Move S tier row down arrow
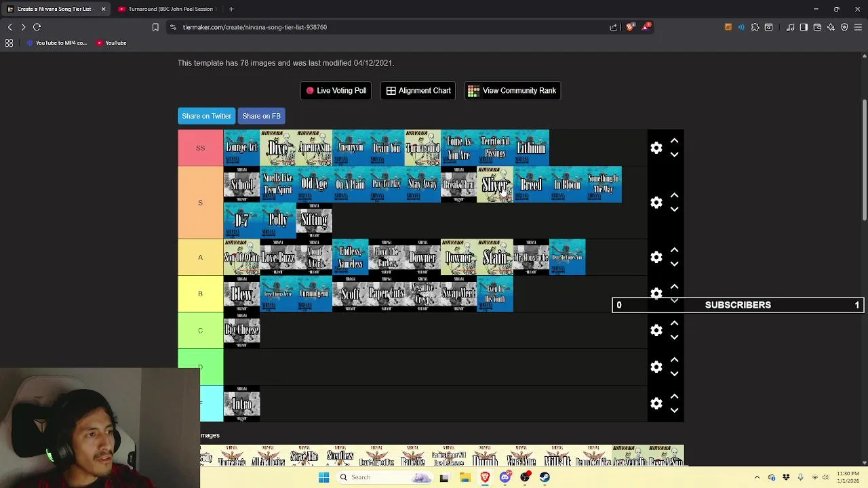 (x=674, y=209)
